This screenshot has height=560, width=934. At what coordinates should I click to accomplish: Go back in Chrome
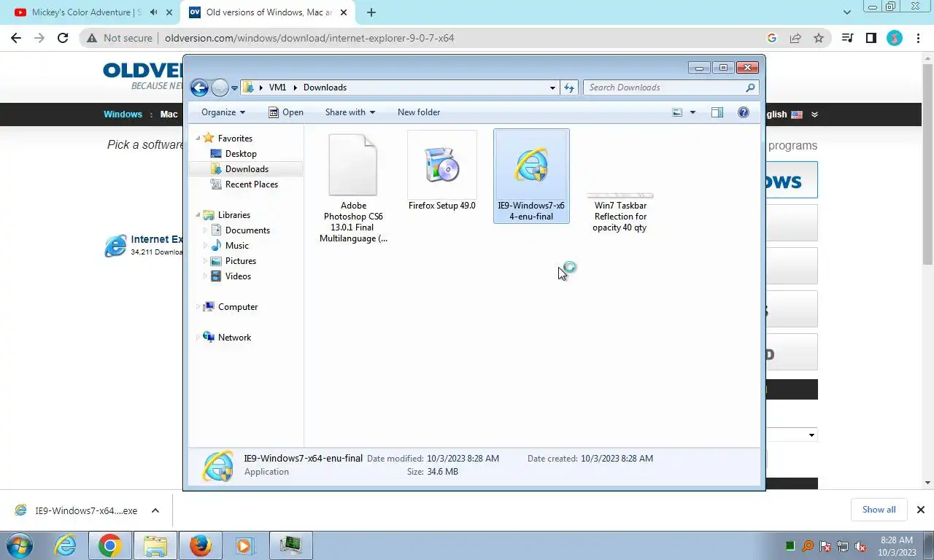coord(16,38)
